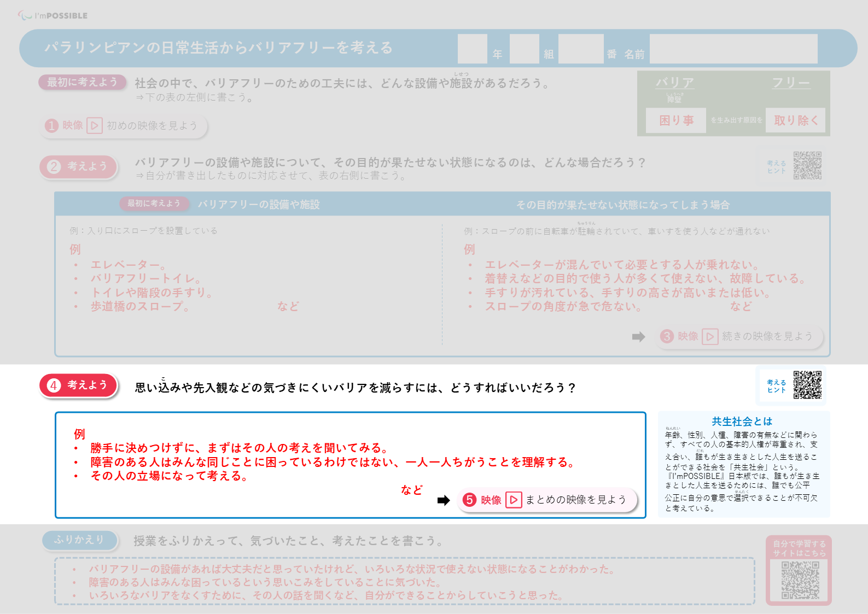Click the black arrow before the step 5 映像 button
The height and width of the screenshot is (614, 868).
[x=444, y=500]
